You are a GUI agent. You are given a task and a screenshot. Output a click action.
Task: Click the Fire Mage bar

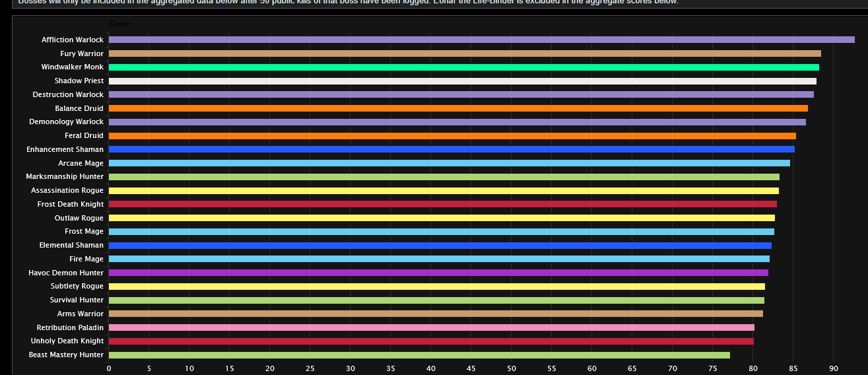tap(439, 259)
